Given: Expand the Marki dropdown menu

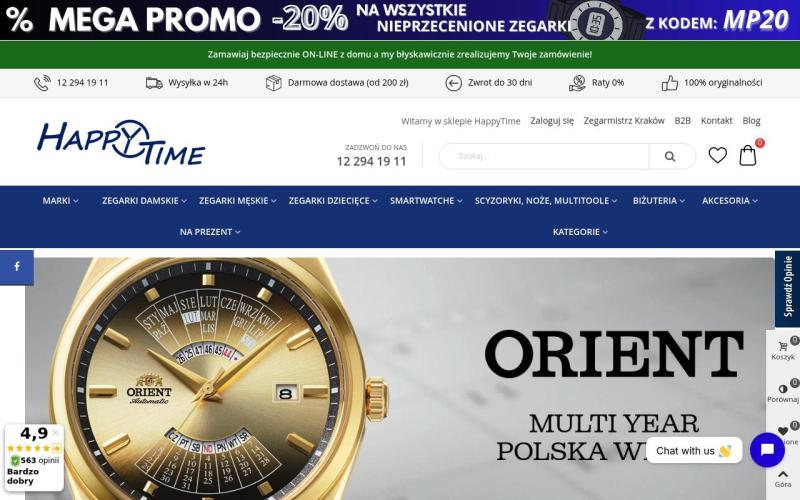Looking at the screenshot, I should click(x=60, y=201).
